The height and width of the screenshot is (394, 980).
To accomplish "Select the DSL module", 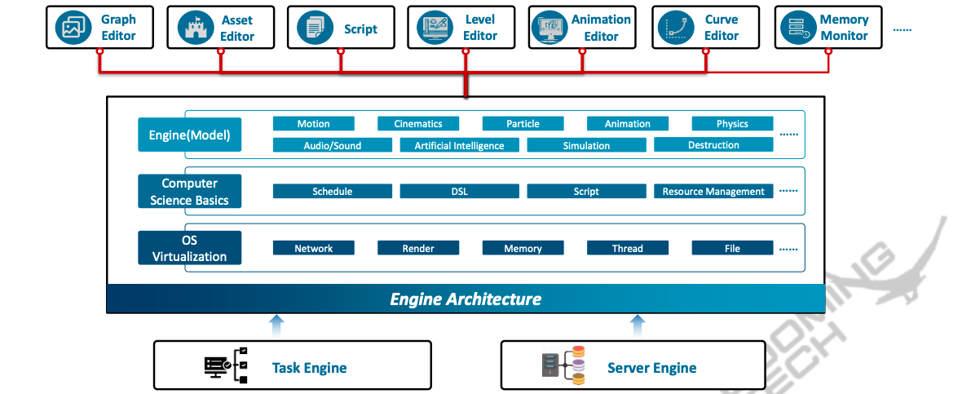I will 460,192.
